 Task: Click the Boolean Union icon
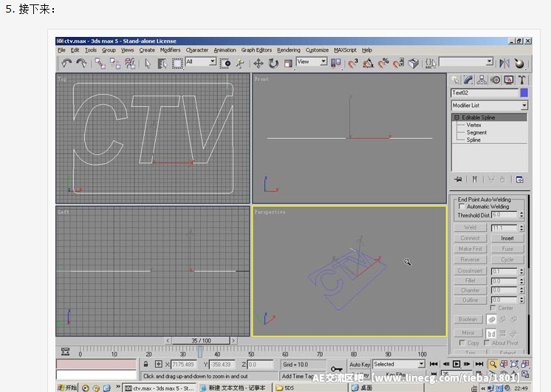(492, 320)
